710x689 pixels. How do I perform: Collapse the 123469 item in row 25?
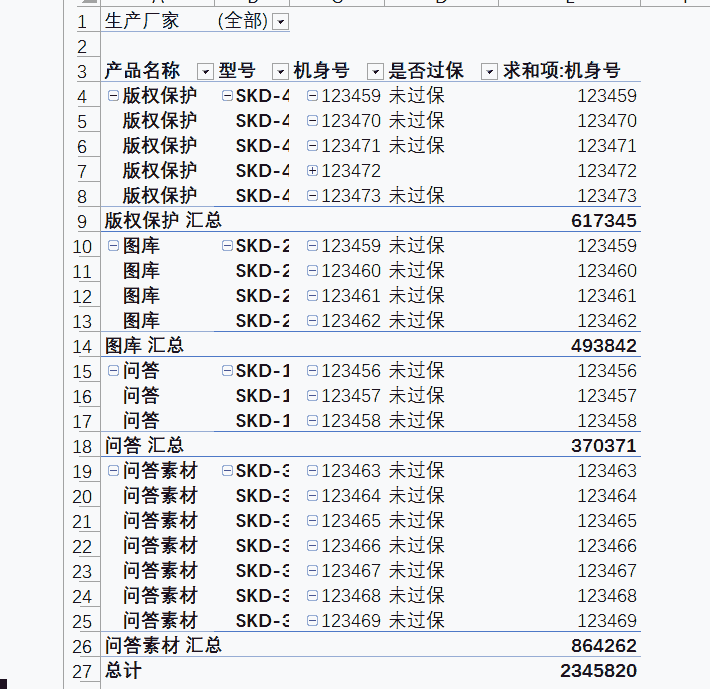pyautogui.click(x=312, y=621)
